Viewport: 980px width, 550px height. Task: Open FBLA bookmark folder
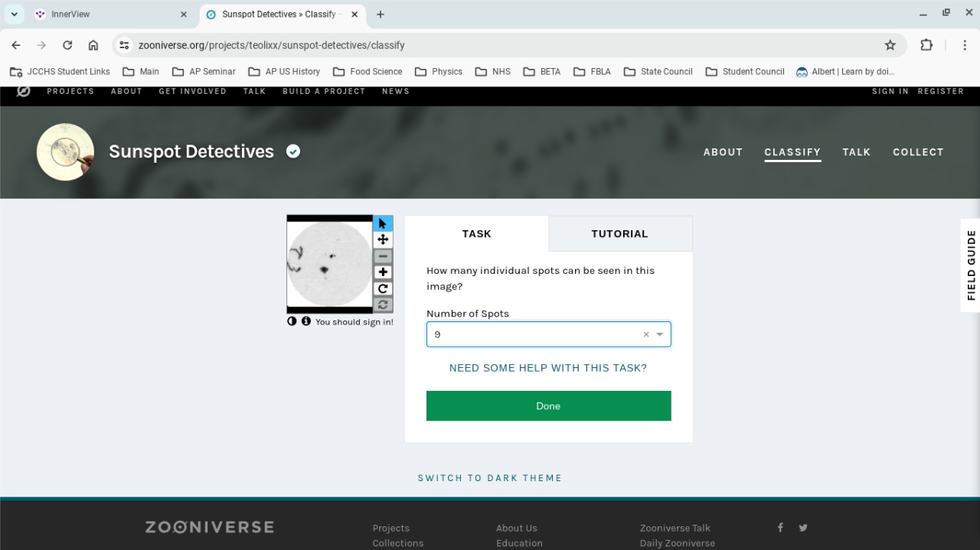click(592, 71)
